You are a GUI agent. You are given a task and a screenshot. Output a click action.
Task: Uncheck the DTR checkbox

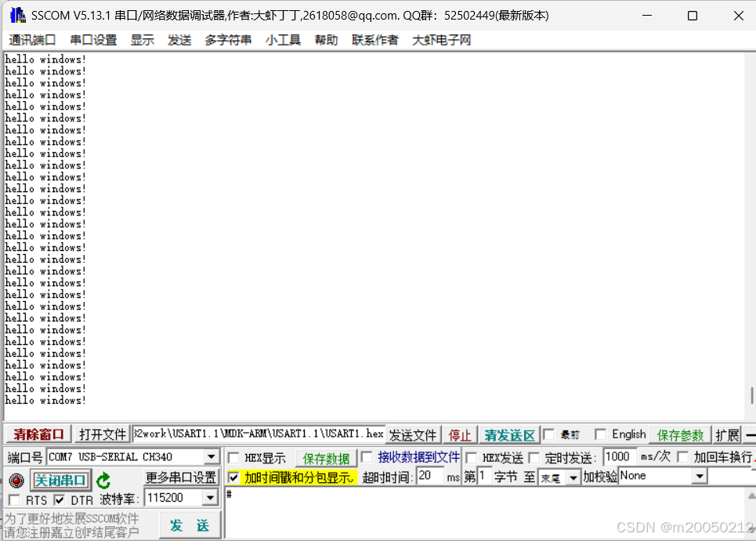(57, 497)
